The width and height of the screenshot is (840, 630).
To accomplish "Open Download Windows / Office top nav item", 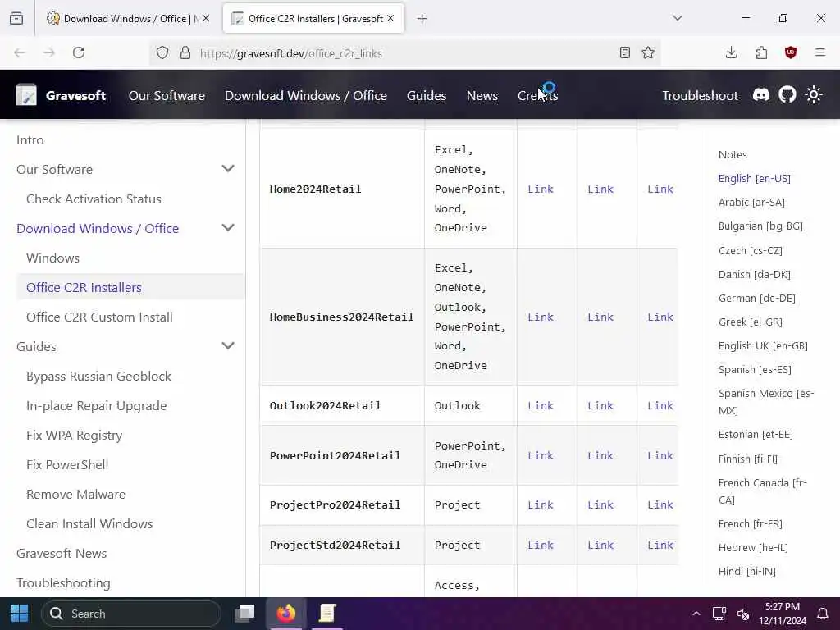I will tap(306, 95).
